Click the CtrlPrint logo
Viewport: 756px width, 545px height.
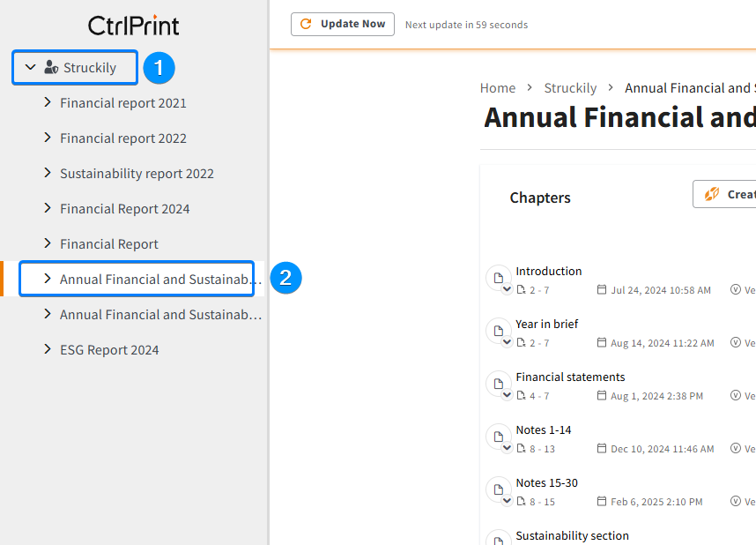click(x=133, y=25)
